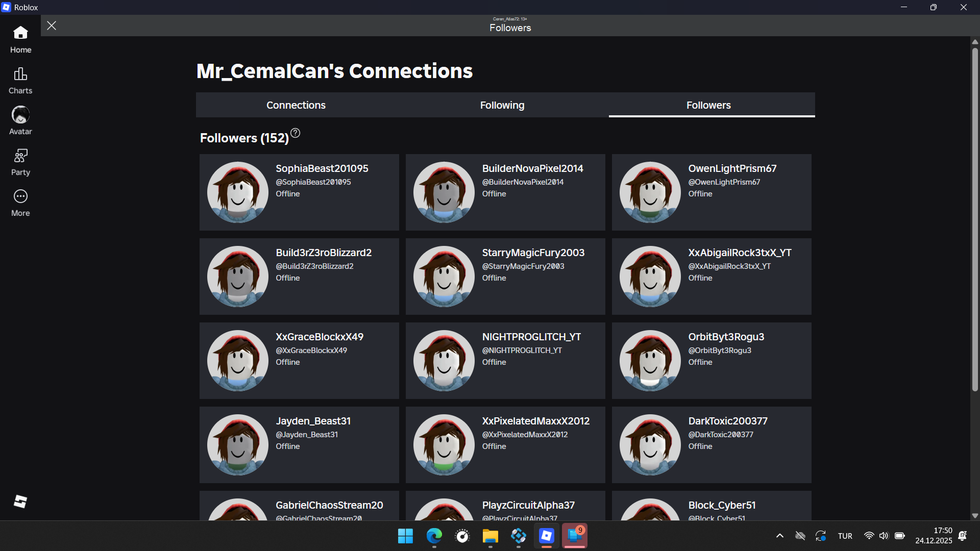
Task: Switch to the Connections tab
Action: click(x=296, y=105)
